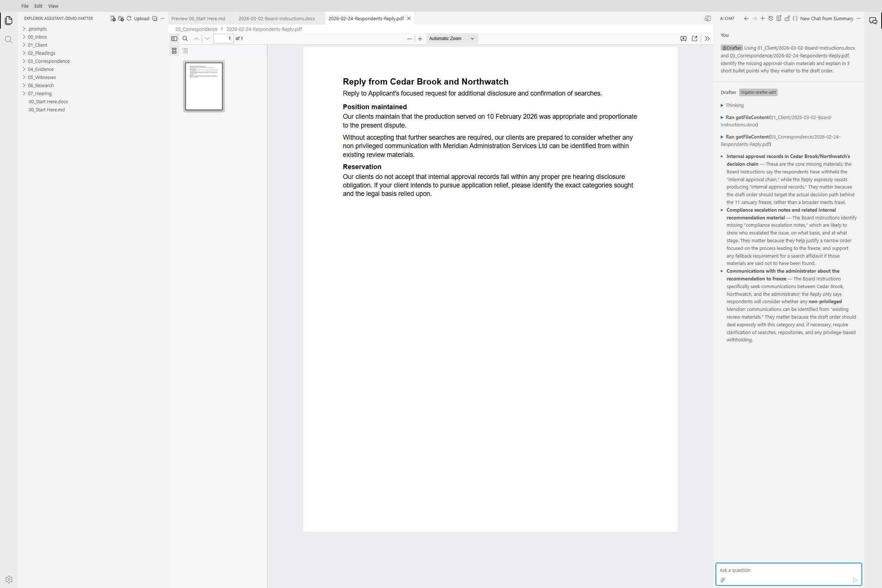Switch the PDF sidebar to document outline view
This screenshot has height=588, width=882.
tap(185, 51)
